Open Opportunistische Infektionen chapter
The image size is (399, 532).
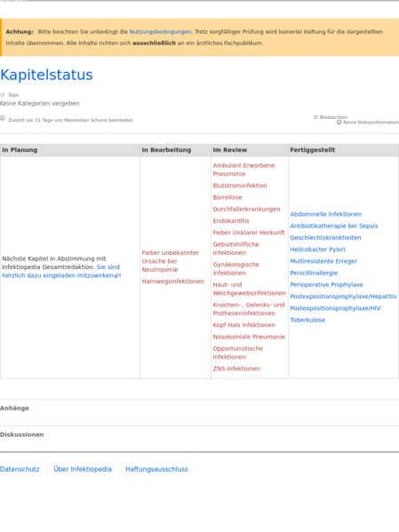click(237, 353)
